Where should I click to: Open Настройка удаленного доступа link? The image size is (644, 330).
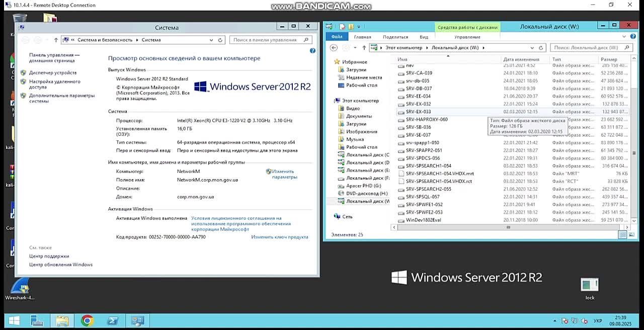[54, 84]
